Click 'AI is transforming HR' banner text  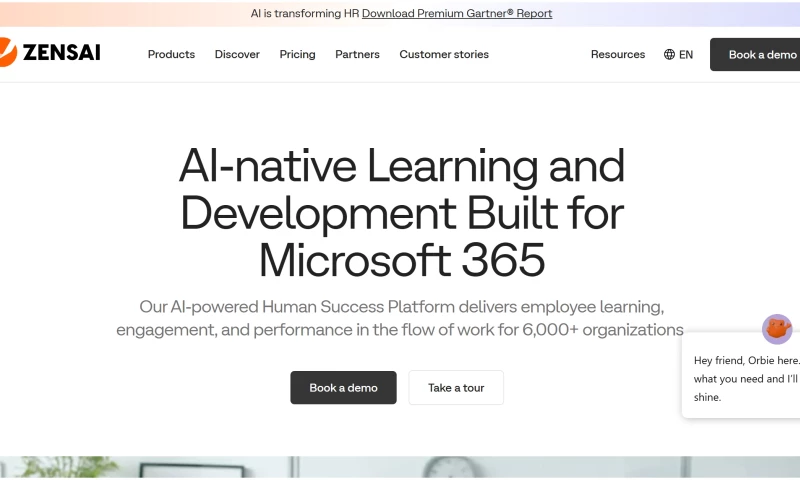pos(305,14)
